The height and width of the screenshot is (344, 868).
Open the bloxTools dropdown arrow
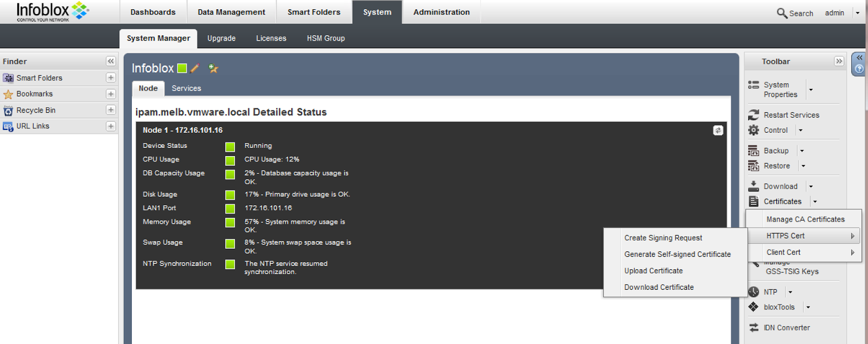(x=808, y=307)
